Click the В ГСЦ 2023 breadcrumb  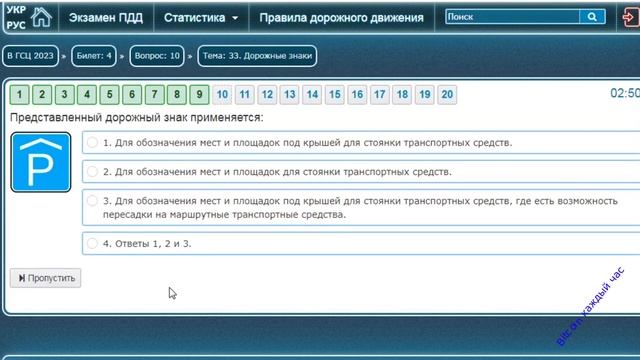[x=30, y=56]
